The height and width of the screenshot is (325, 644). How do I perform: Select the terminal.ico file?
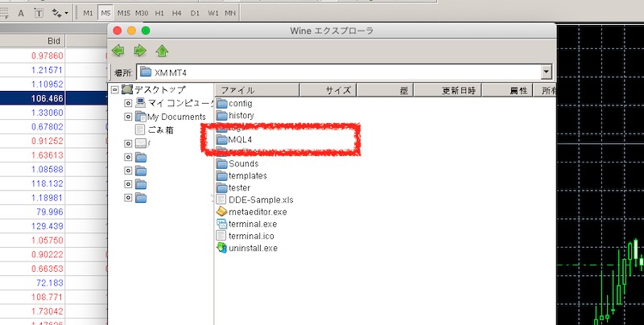tap(246, 236)
